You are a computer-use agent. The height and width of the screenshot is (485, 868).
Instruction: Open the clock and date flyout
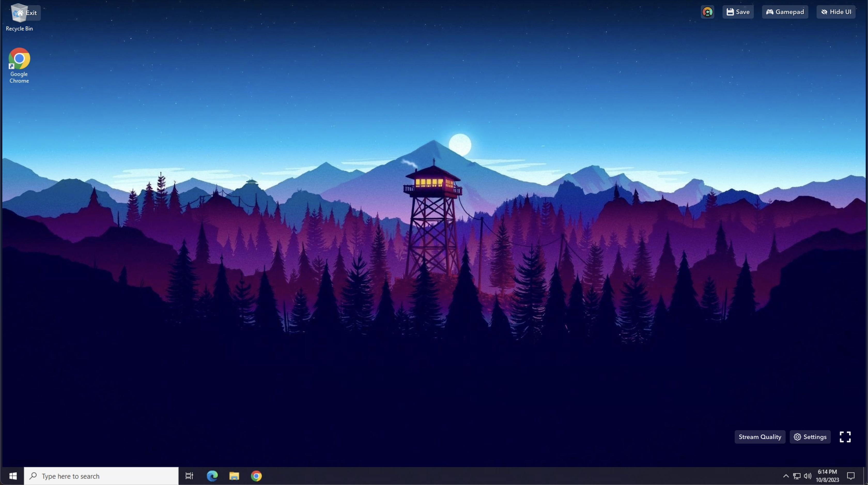point(827,476)
